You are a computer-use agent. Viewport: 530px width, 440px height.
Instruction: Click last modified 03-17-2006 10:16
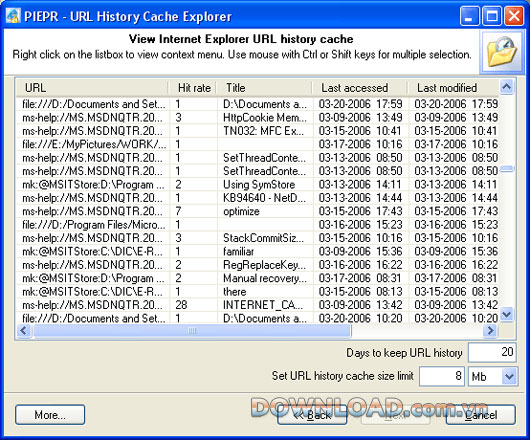pos(456,144)
